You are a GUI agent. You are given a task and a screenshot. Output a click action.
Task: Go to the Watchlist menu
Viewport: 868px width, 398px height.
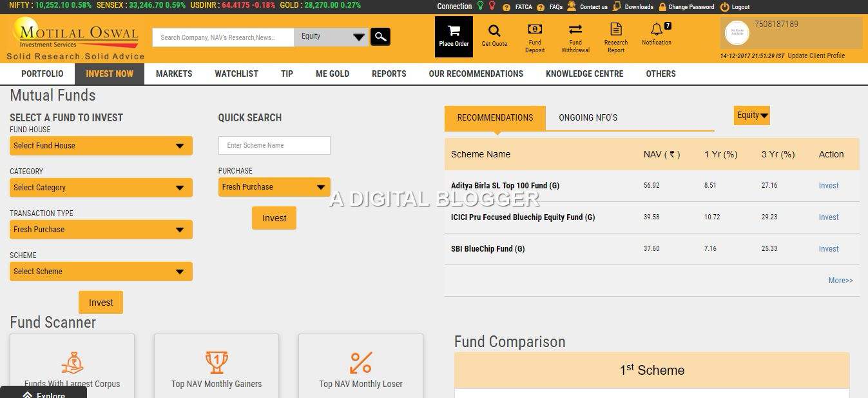pos(236,74)
